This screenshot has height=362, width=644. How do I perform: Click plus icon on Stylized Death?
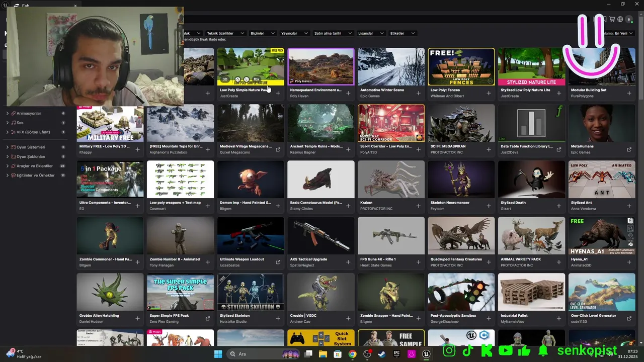click(x=559, y=206)
